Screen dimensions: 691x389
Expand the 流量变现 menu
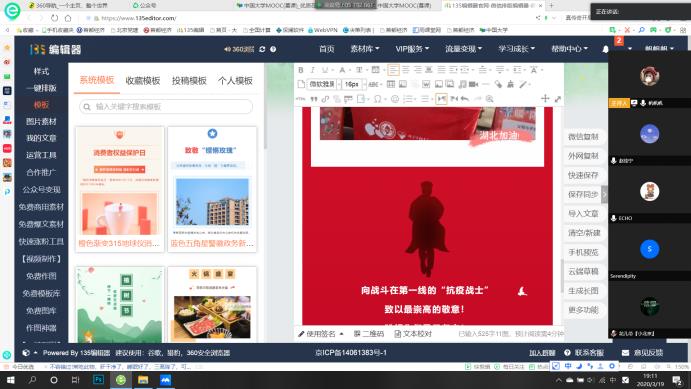tap(463, 49)
